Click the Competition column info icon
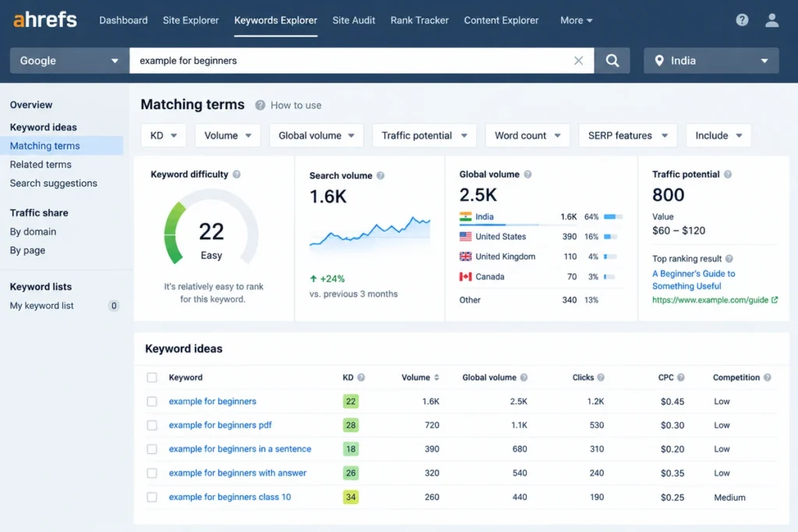 [x=767, y=377]
